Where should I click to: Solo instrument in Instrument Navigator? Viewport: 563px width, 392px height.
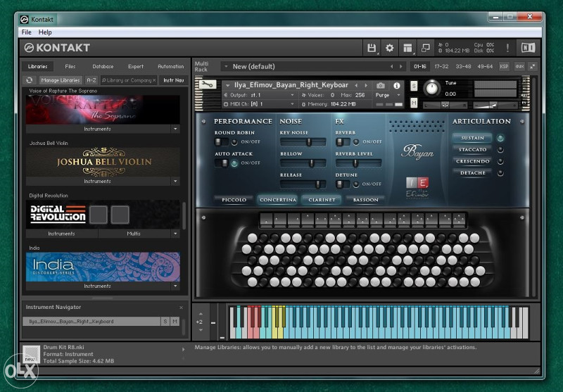pyautogui.click(x=165, y=322)
